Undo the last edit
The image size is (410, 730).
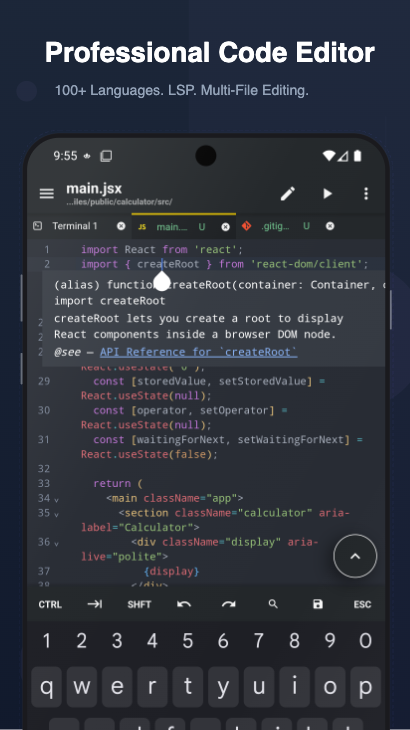184,604
